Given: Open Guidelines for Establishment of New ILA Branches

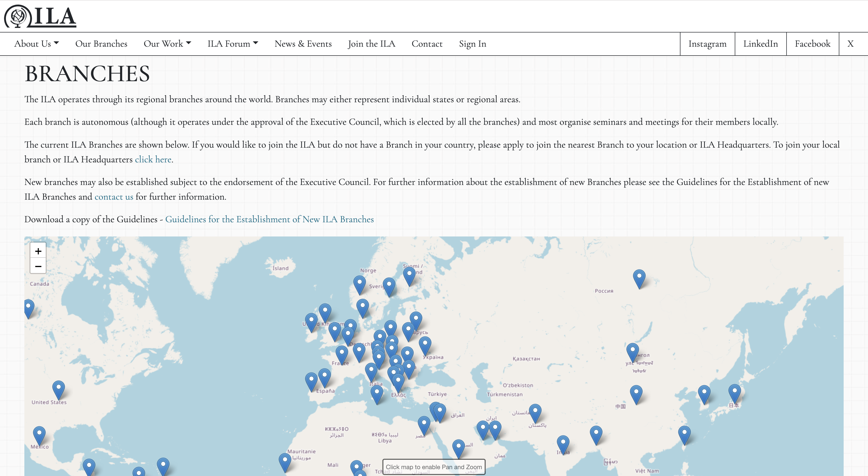Looking at the screenshot, I should click(x=269, y=219).
